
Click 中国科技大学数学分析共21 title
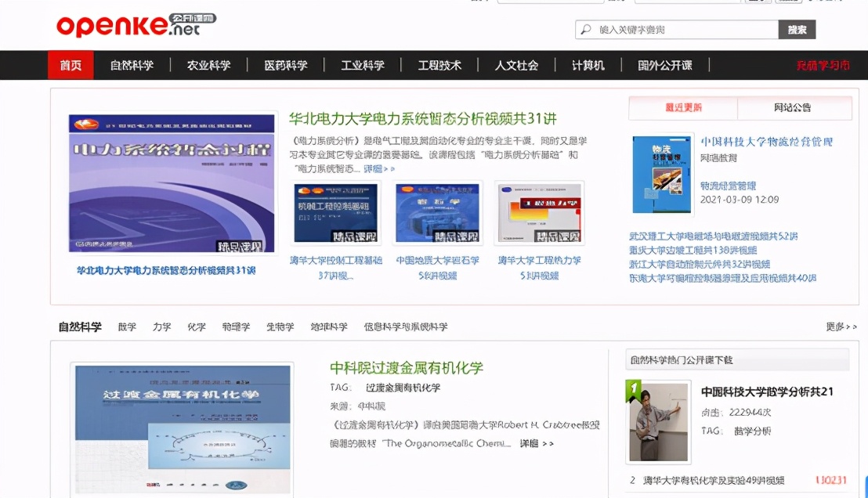point(767,392)
